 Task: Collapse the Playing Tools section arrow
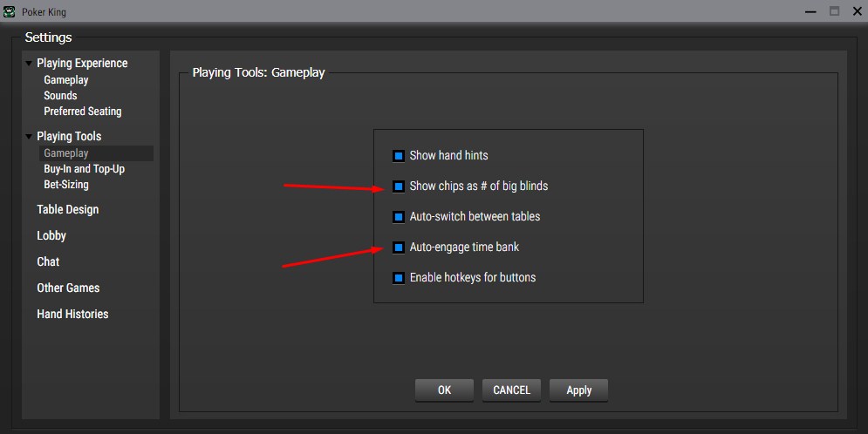coord(30,137)
